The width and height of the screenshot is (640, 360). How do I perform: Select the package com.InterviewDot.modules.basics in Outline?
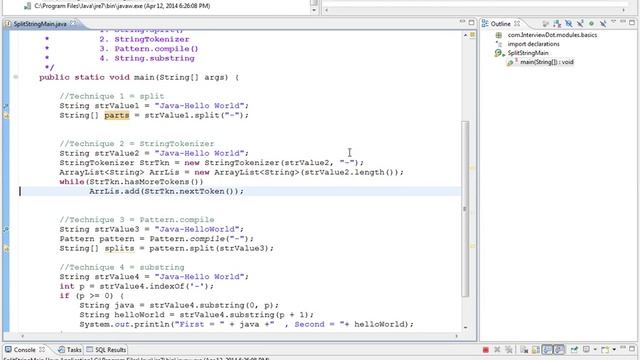click(552, 35)
